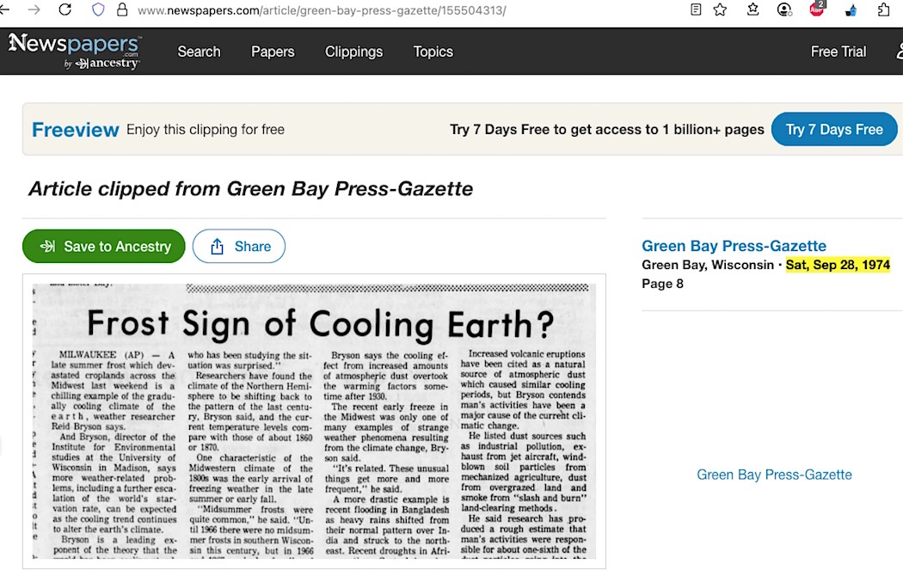The image size is (903, 588).
Task: Reload the page with the refresh icon
Action: [64, 10]
